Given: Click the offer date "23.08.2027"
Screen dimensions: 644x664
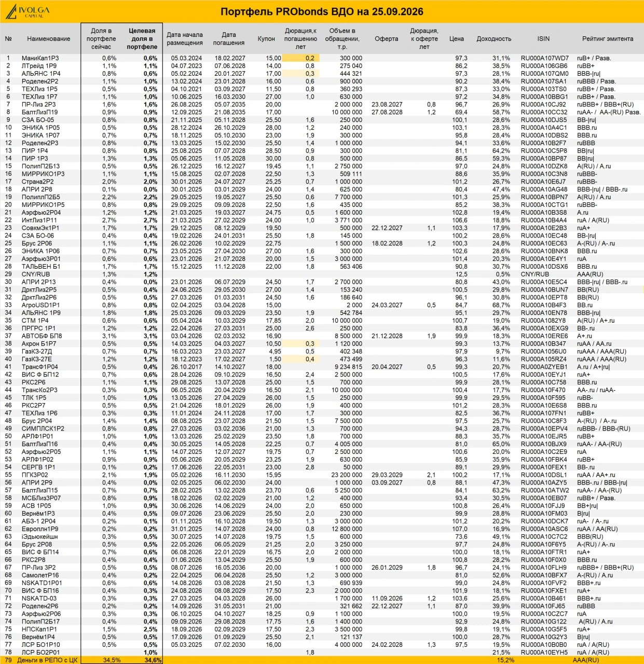Looking at the screenshot, I should coord(387,104).
